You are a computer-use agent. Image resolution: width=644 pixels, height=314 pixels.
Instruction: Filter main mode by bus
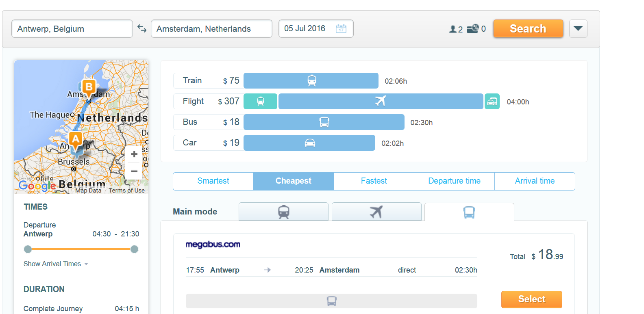point(469,212)
